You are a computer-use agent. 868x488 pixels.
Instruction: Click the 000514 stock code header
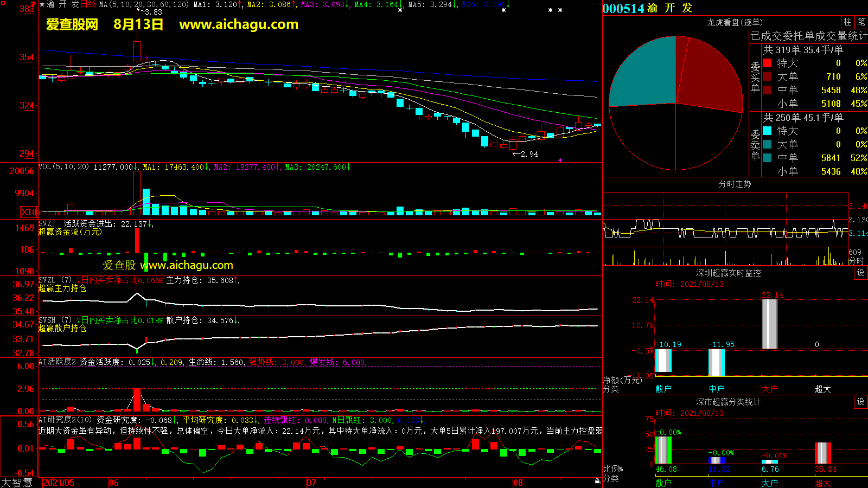coord(623,8)
